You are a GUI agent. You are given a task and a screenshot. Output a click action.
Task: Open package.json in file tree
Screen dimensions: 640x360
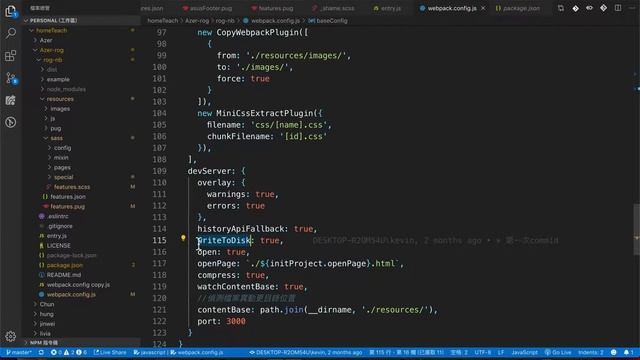(64, 265)
